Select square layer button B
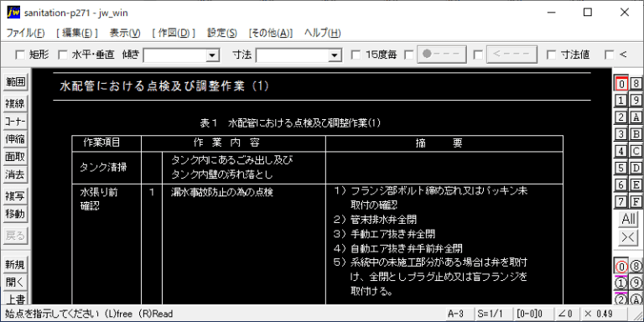The image size is (644, 322). click(x=636, y=134)
